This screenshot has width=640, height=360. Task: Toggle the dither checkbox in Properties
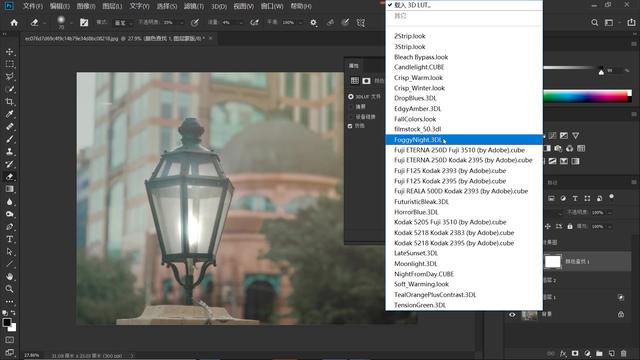click(350, 126)
